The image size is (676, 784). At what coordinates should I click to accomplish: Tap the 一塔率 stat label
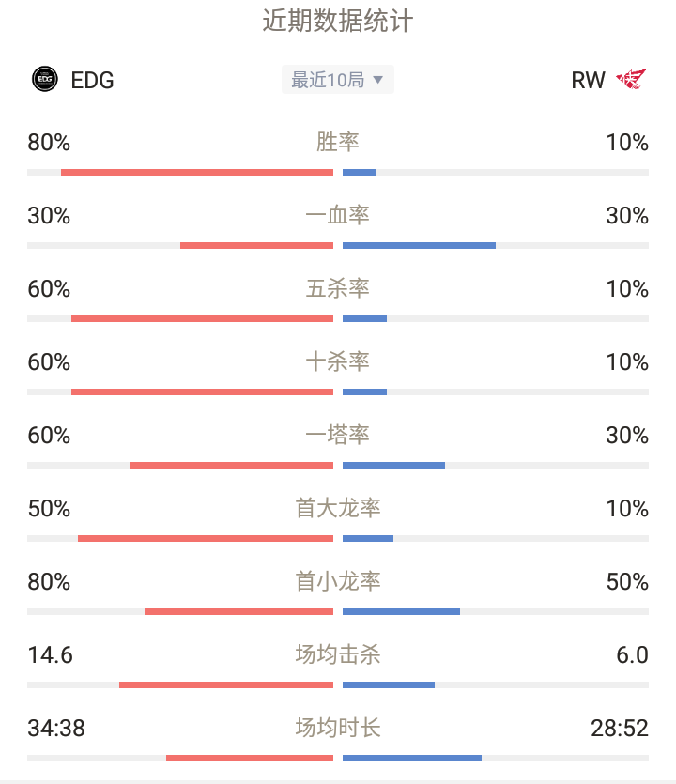pyautogui.click(x=337, y=435)
